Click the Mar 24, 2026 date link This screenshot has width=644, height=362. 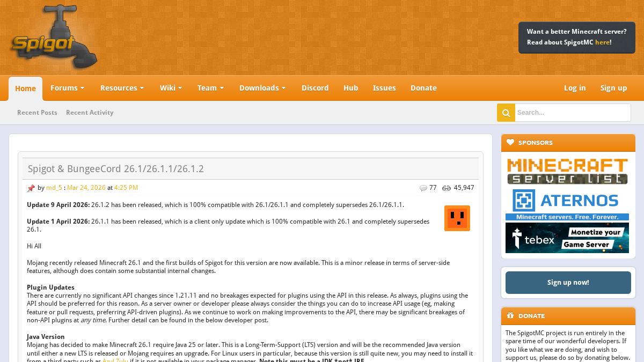point(86,188)
